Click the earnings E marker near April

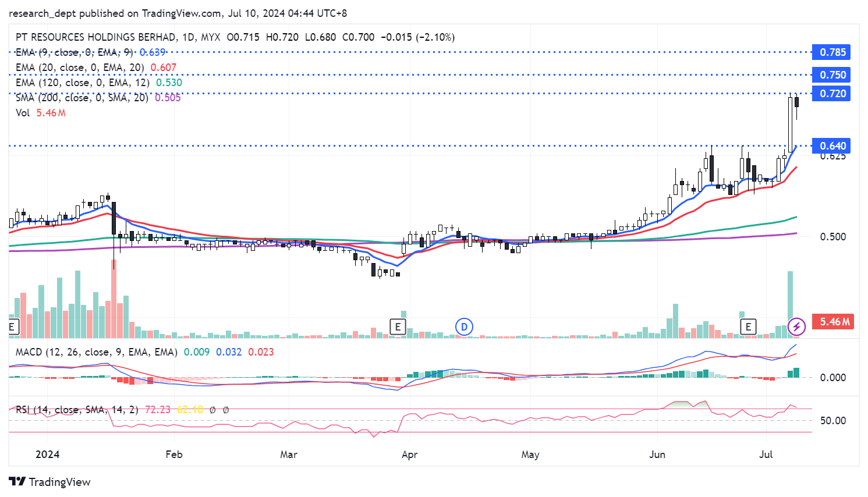[x=398, y=326]
